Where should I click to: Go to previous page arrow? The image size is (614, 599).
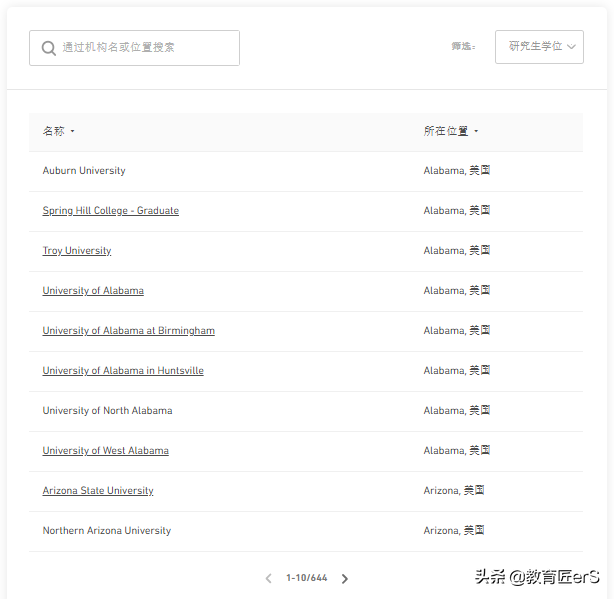(x=269, y=579)
